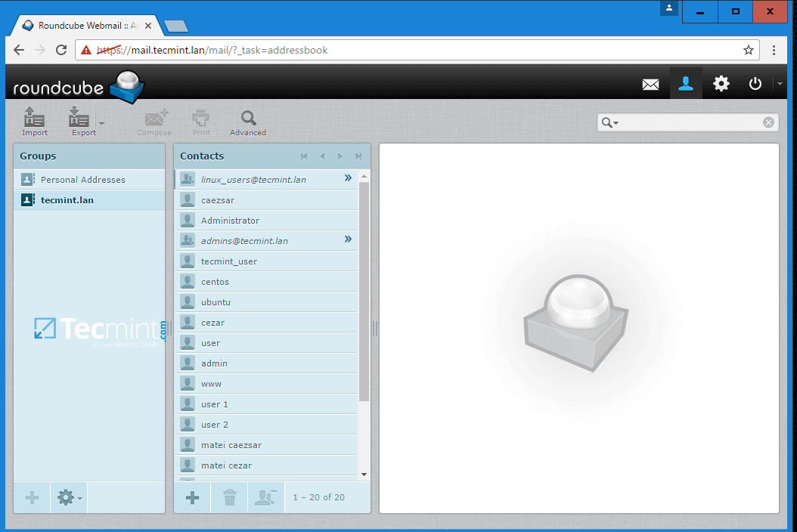Screen dimensions: 797x532
Task: Open the Settings gear icon
Action: point(721,83)
